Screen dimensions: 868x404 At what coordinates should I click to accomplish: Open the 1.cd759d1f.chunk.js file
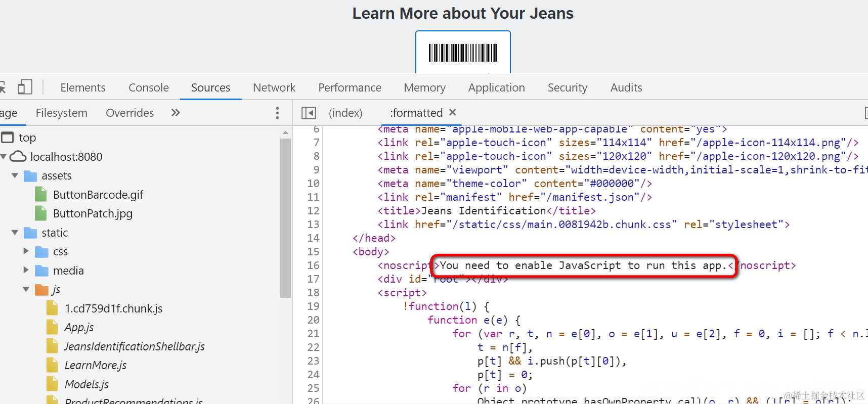(113, 308)
